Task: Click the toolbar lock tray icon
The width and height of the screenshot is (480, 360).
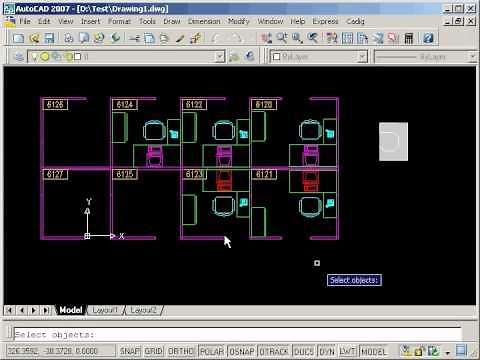Action: coord(420,351)
